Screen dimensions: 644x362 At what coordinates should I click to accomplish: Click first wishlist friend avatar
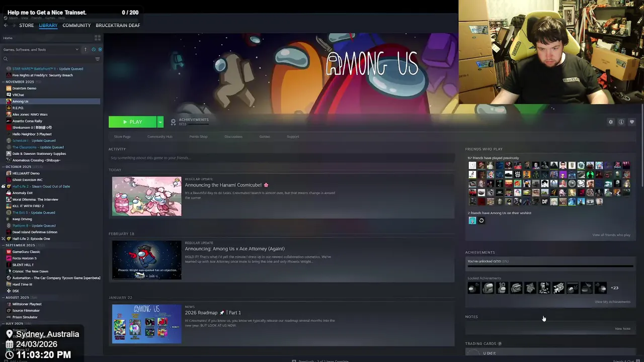pos(472,220)
